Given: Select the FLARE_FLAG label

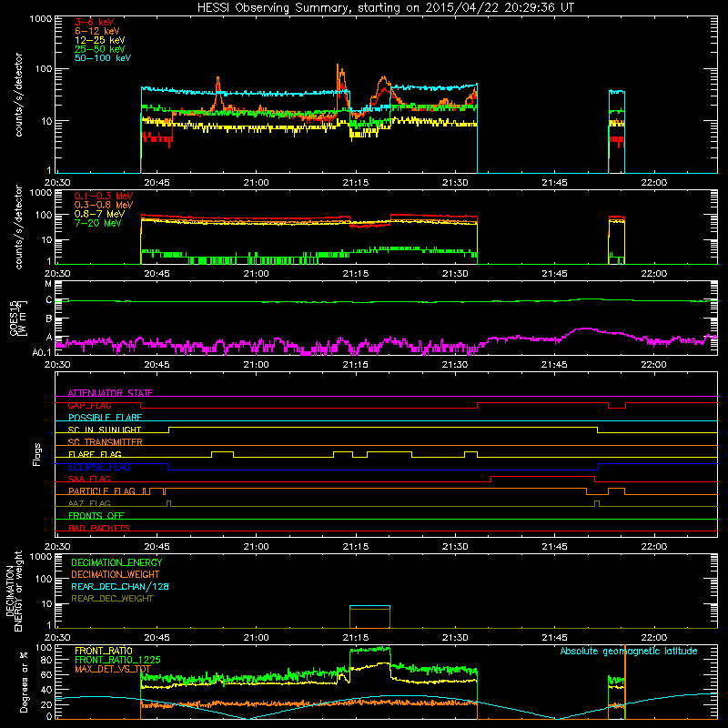Looking at the screenshot, I should coord(95,454).
